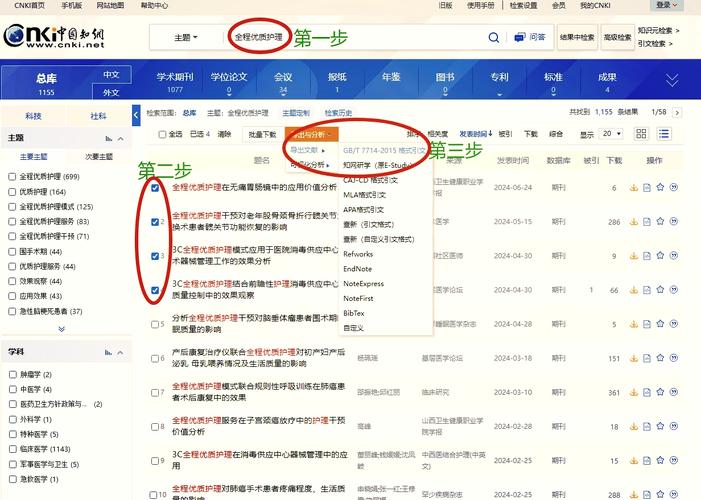This screenshot has width=701, height=500.
Task: Open 导出与分析 dropdown button
Action: (311, 134)
